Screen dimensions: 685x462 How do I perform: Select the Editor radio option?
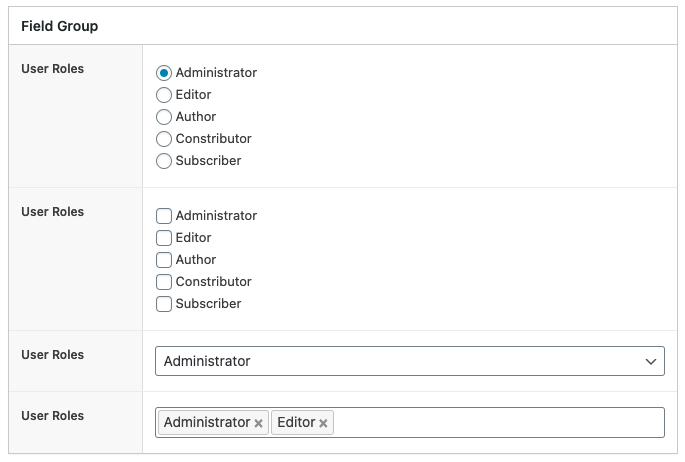click(164, 95)
